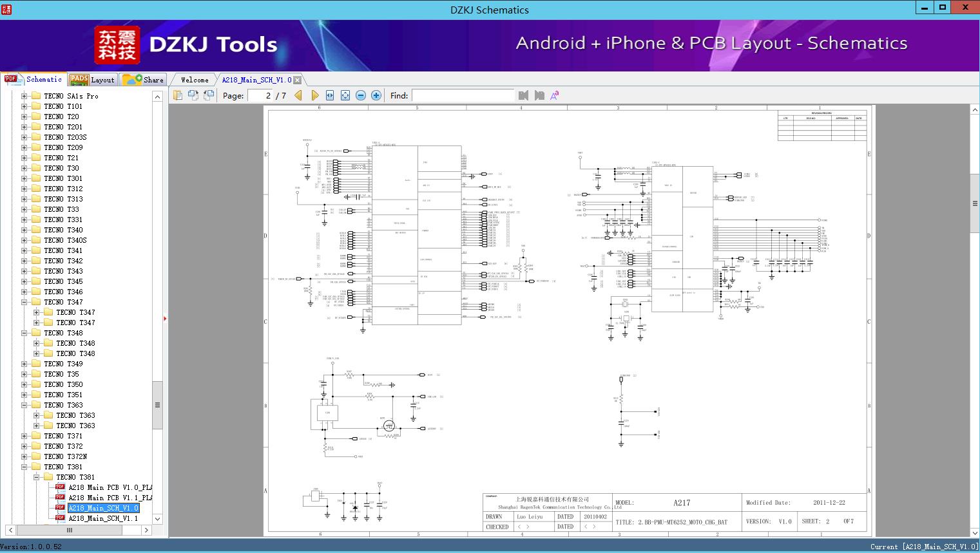Viewport: 980px width, 553px height.
Task: Close the A218_Main_SCH_V1.0 tab
Action: tap(298, 80)
